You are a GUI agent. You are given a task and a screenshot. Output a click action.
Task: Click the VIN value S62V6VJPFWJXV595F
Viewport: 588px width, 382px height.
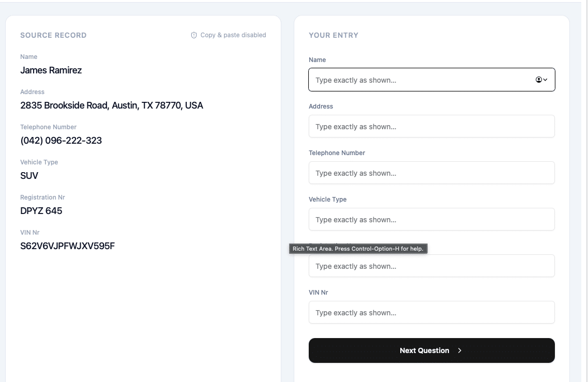click(x=68, y=246)
